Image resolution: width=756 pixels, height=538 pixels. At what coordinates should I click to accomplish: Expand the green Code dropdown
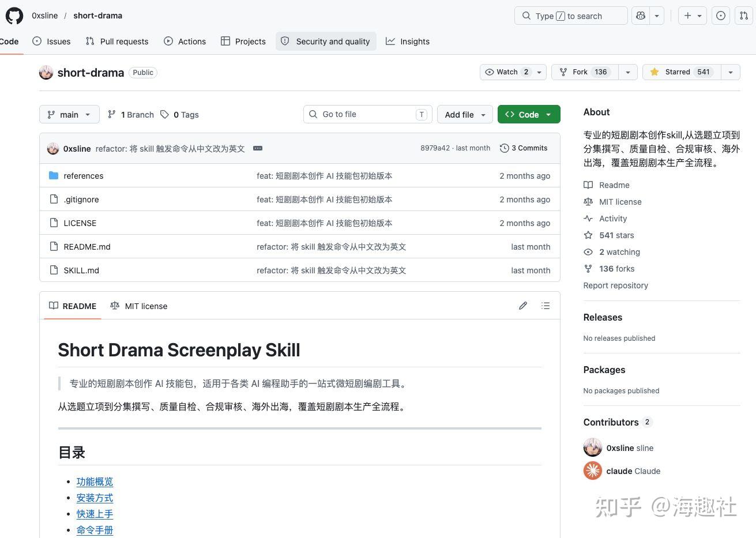529,114
